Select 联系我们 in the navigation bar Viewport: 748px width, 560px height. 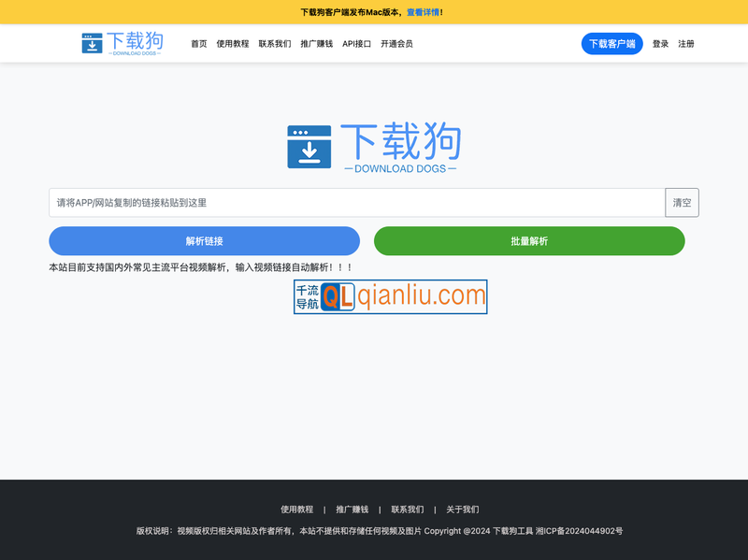coord(274,43)
